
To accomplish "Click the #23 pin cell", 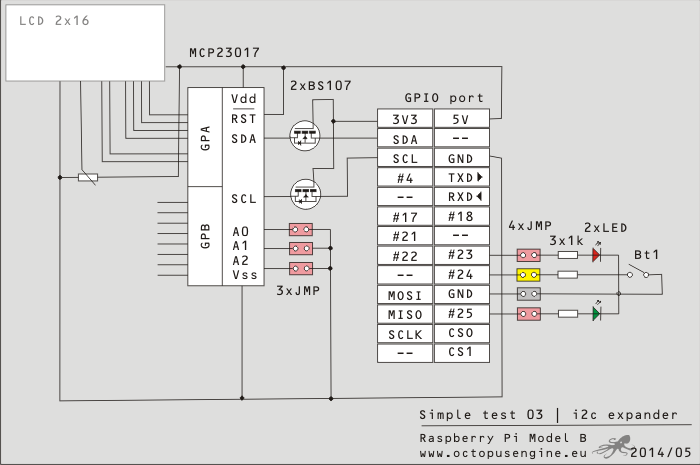I will tap(462, 255).
